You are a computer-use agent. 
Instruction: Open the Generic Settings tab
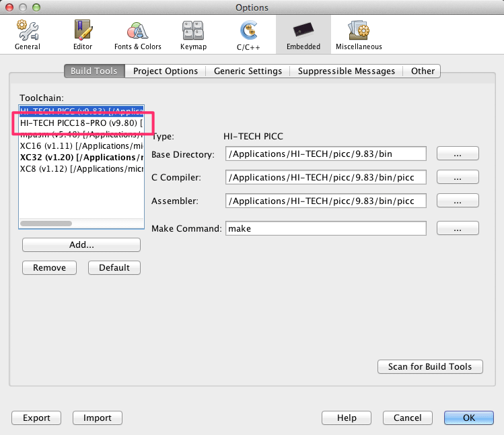pyautogui.click(x=248, y=71)
